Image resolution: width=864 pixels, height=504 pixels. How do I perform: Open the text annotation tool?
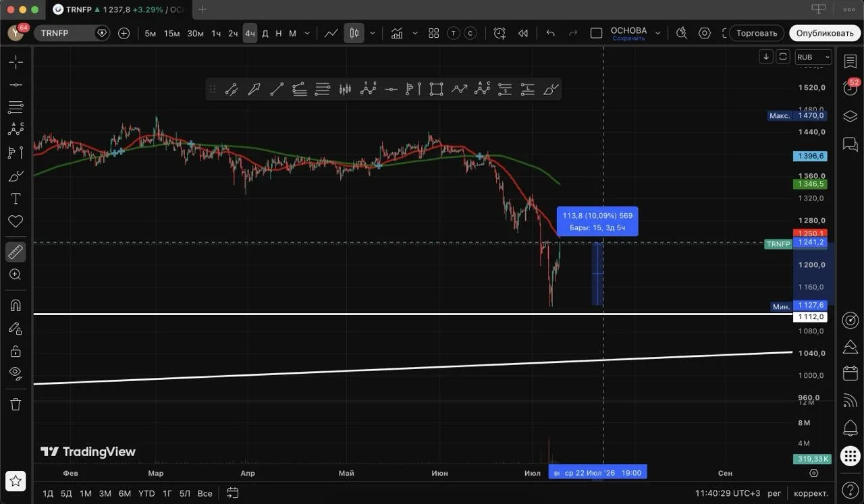pos(16,198)
